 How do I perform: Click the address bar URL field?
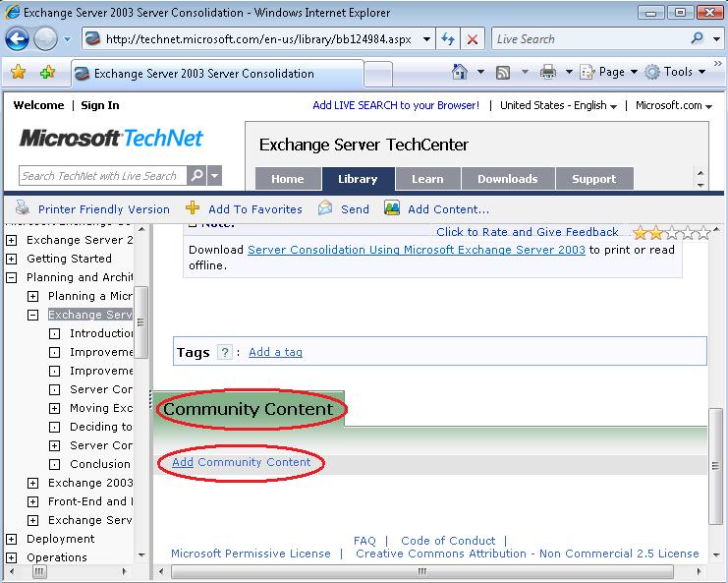click(257, 39)
